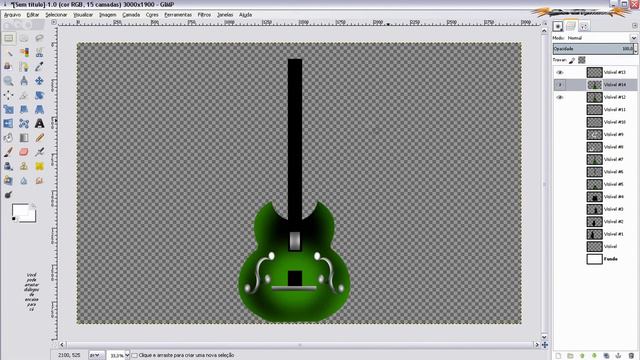Open the Cores menu

[x=152, y=15]
